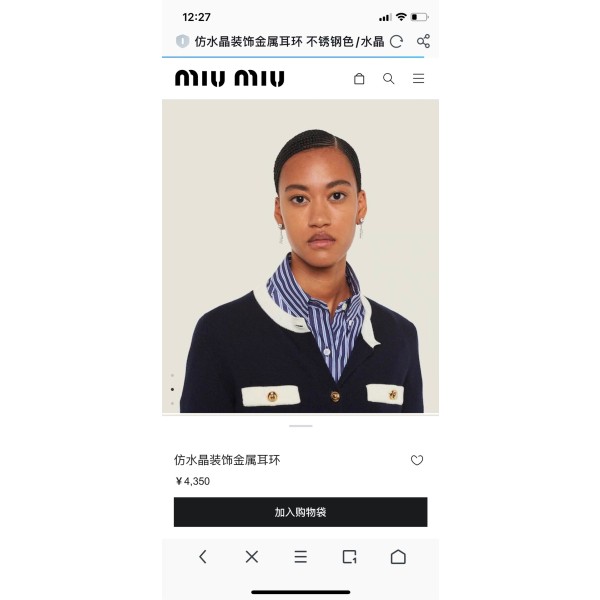Tap the address bar page title
This screenshot has width=600, height=600.
click(x=289, y=41)
